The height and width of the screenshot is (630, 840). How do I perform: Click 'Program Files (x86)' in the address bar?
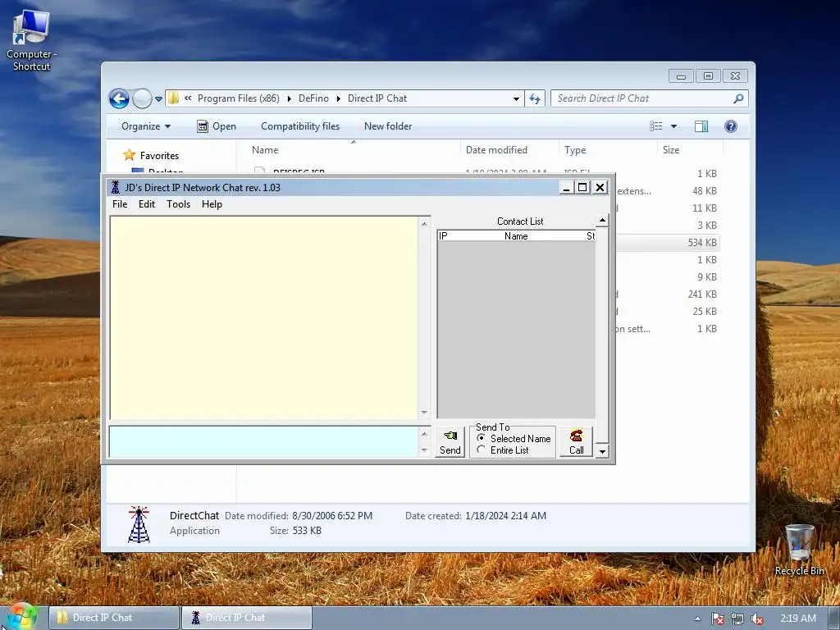(239, 98)
